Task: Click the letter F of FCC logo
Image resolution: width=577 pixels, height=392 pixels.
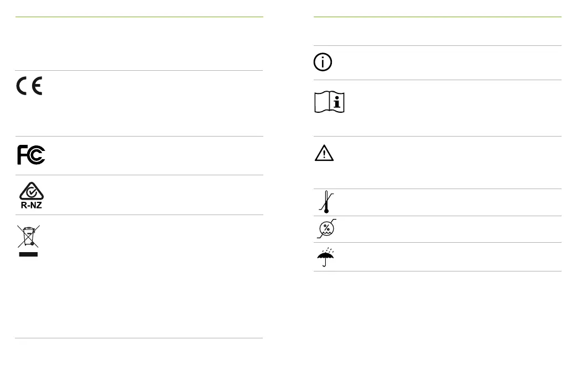Action: tap(22, 155)
